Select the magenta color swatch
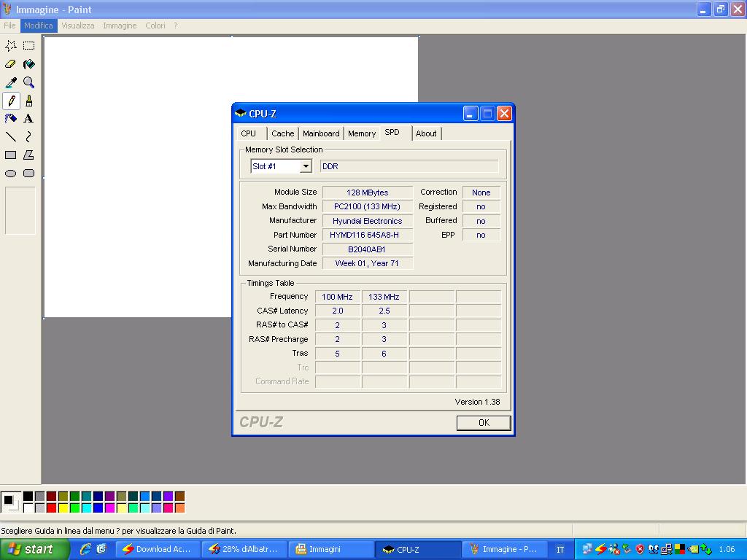The image size is (747, 560). (x=109, y=508)
